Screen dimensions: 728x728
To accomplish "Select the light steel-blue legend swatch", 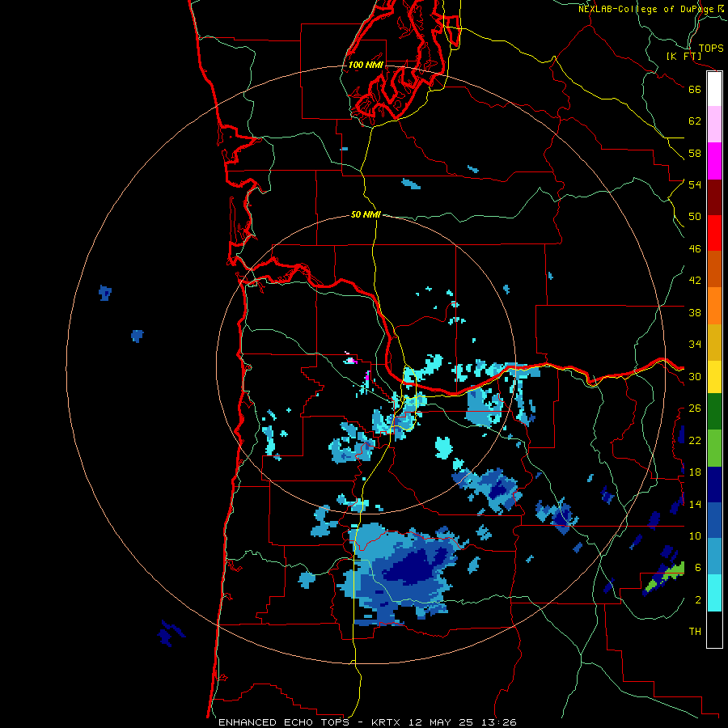I will tap(714, 557).
